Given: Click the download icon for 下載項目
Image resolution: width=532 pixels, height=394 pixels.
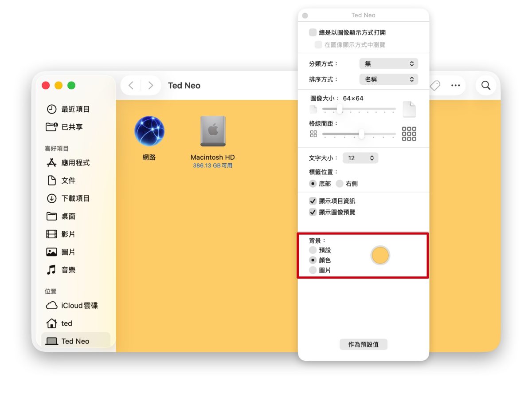Looking at the screenshot, I should [52, 198].
